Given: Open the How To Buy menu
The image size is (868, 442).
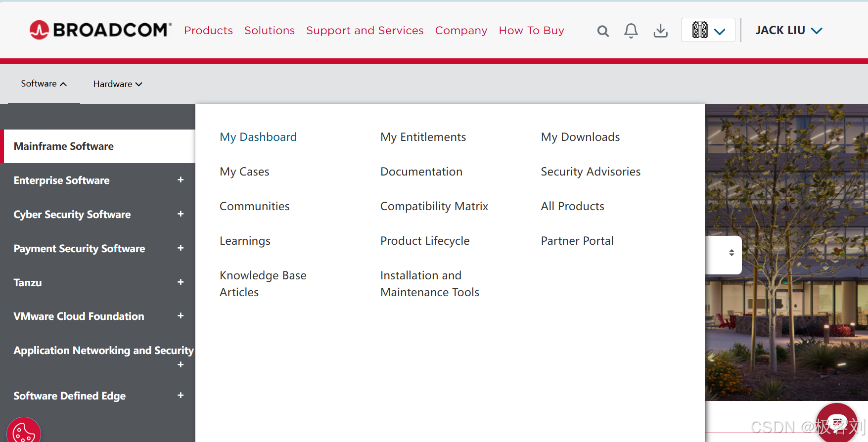Looking at the screenshot, I should click(531, 31).
